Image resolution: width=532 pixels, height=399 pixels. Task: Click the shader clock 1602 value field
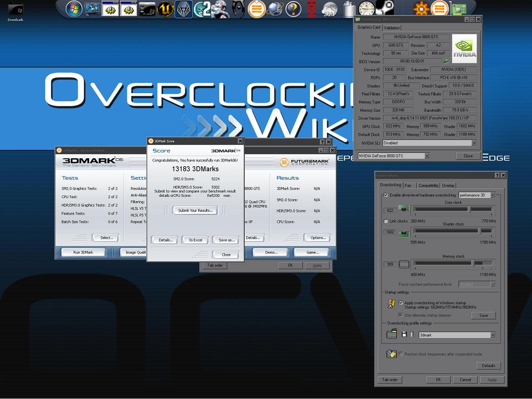390,232
